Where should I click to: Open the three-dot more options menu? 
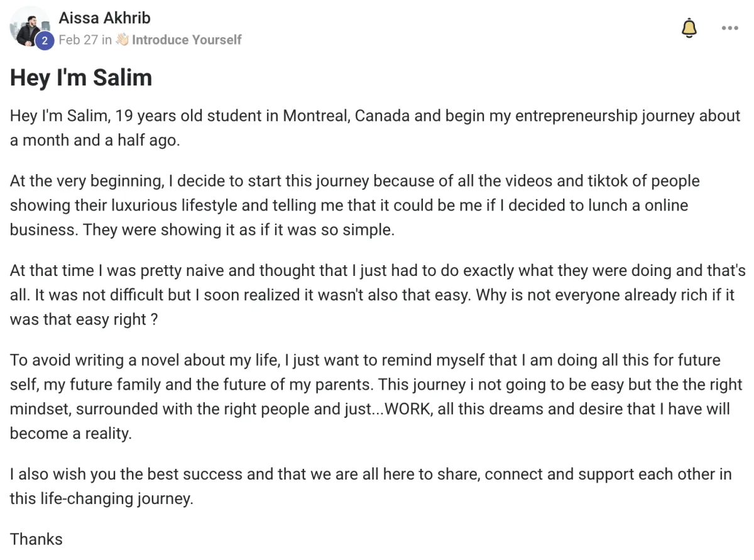729,28
